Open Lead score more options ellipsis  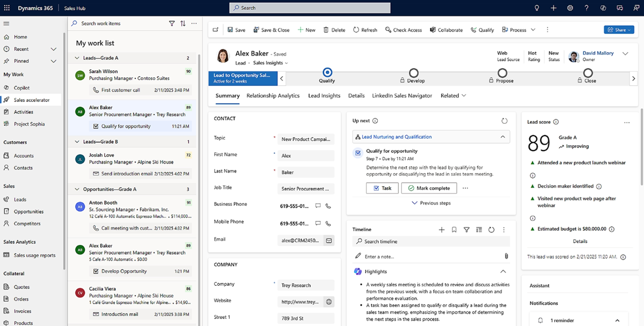point(627,122)
